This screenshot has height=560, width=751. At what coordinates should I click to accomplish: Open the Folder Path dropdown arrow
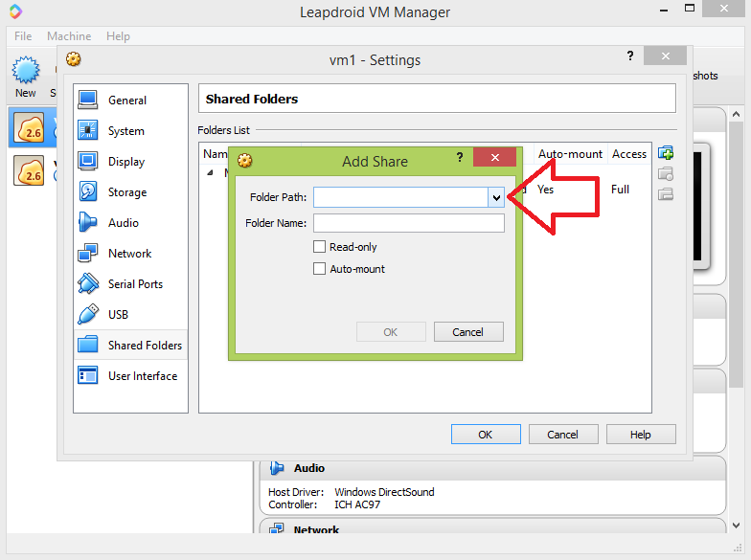[496, 197]
